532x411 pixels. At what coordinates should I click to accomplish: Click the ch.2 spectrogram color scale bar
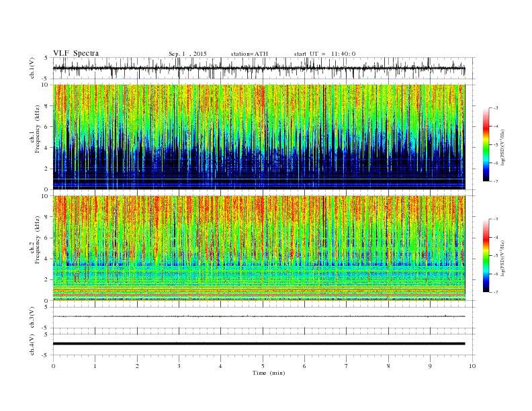coord(486,256)
